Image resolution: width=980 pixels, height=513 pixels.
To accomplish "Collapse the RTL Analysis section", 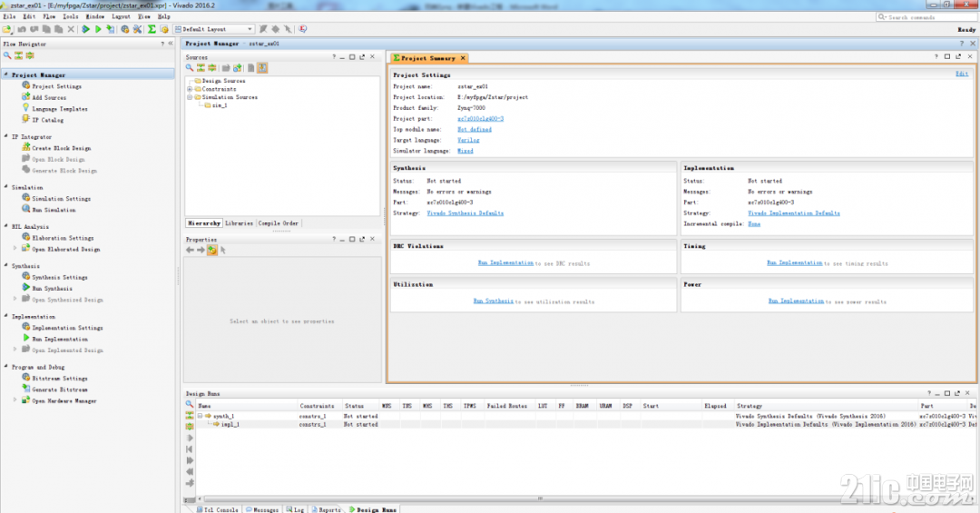I will [6, 226].
